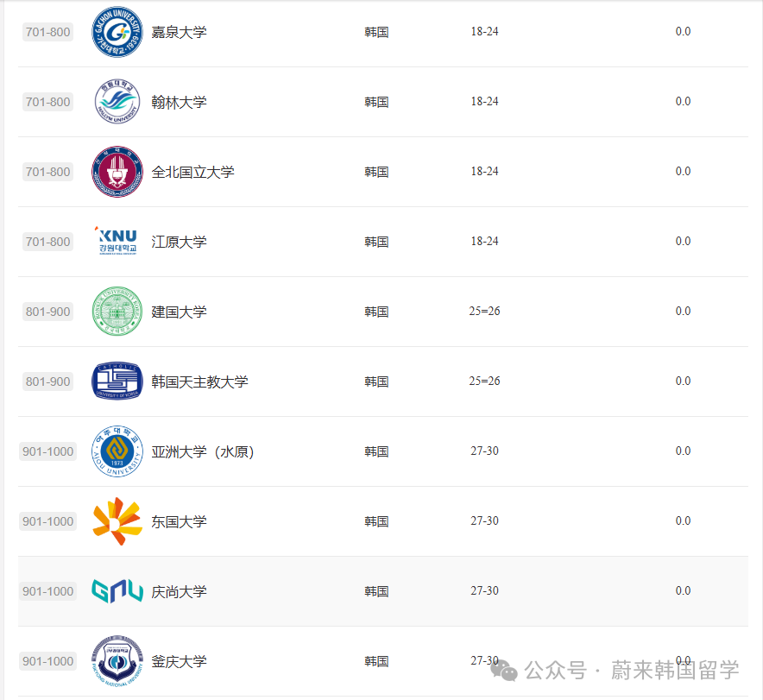This screenshot has height=700, width=763.
Task: Click the 18-24 value for 嘉泉大学
Action: coord(485,32)
